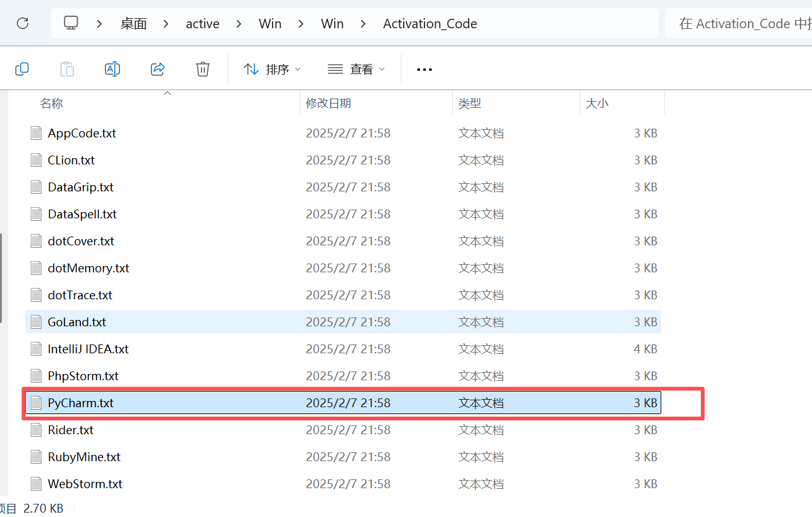The image size is (812, 517).
Task: Click the file icon of DataGrip.txt
Action: point(36,187)
